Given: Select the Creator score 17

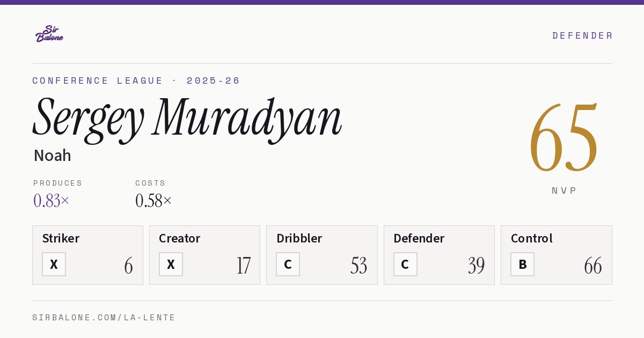Looking at the screenshot, I should [x=243, y=266].
